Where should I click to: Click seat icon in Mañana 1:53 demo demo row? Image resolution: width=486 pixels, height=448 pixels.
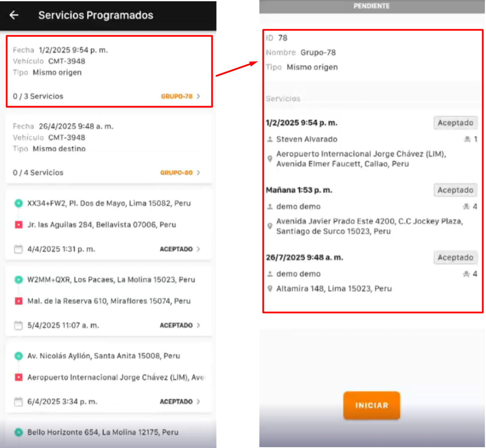coord(466,207)
